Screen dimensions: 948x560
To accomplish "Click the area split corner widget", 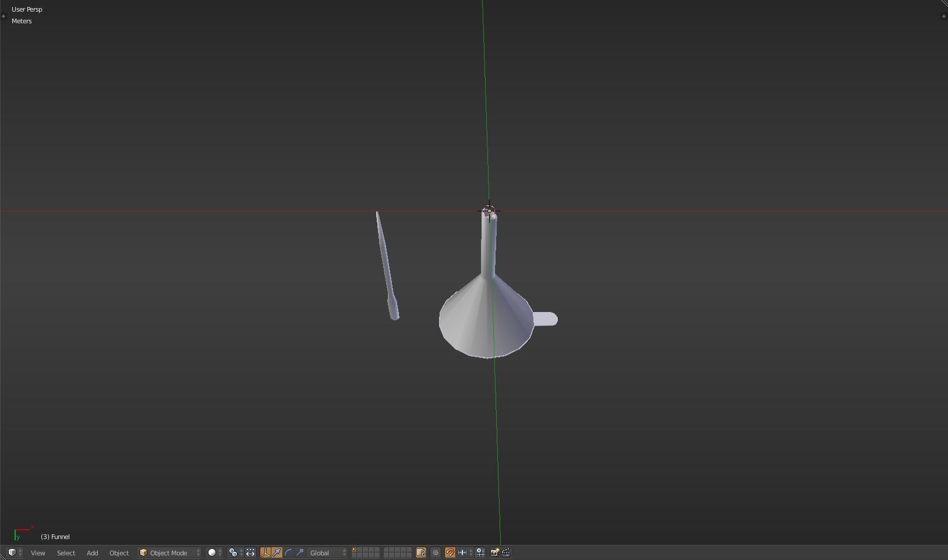I will pyautogui.click(x=944, y=3).
